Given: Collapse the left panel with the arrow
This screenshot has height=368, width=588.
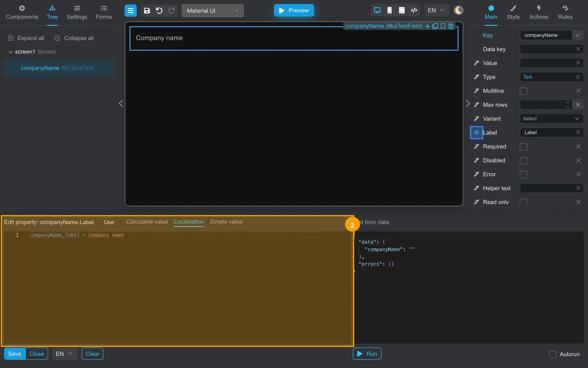Looking at the screenshot, I should click(121, 103).
